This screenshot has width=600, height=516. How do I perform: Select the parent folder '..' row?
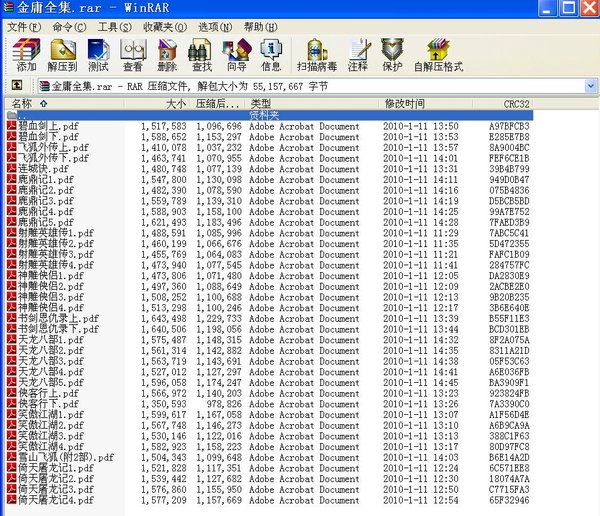[x=269, y=115]
